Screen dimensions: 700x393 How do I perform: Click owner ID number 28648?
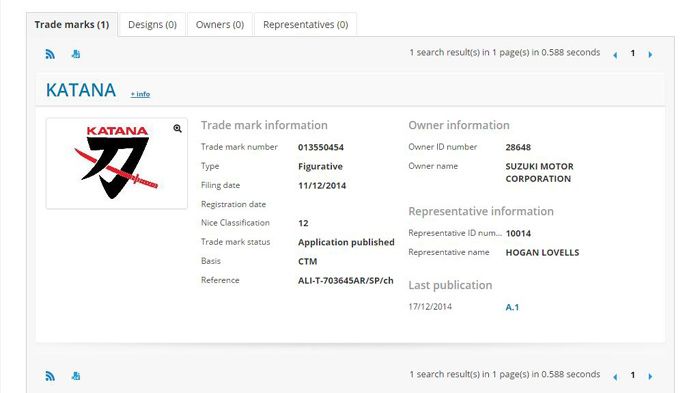(518, 147)
